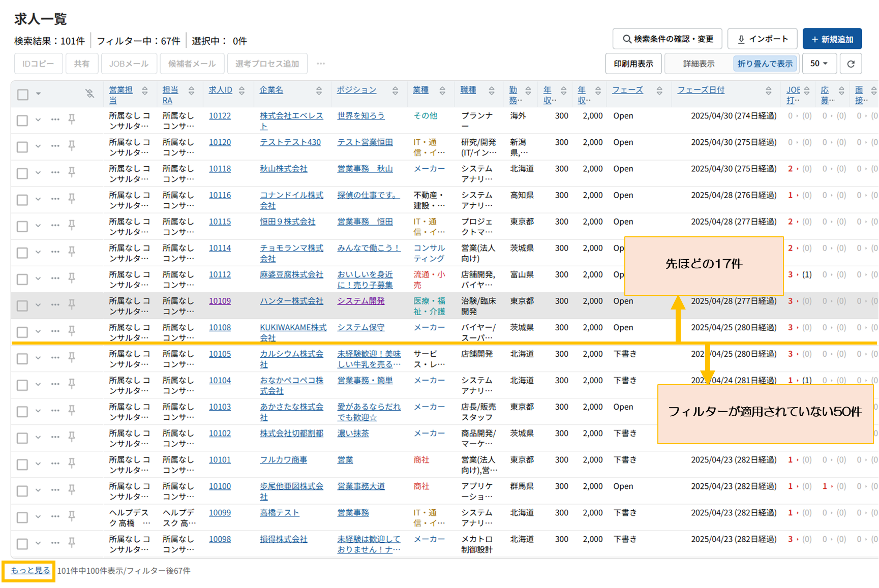Click the 新規追加 button
Viewport: 879px width, 588px height.
click(x=832, y=39)
